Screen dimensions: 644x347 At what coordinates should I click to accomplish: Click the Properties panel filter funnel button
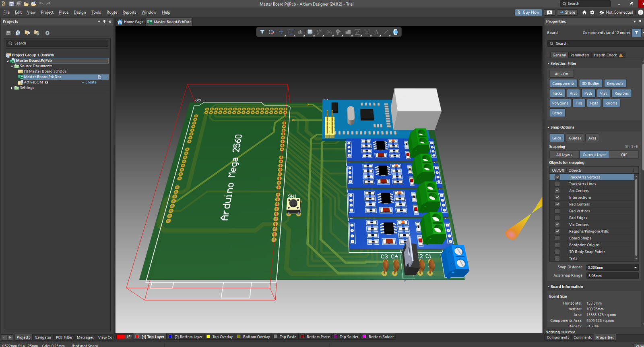click(636, 33)
